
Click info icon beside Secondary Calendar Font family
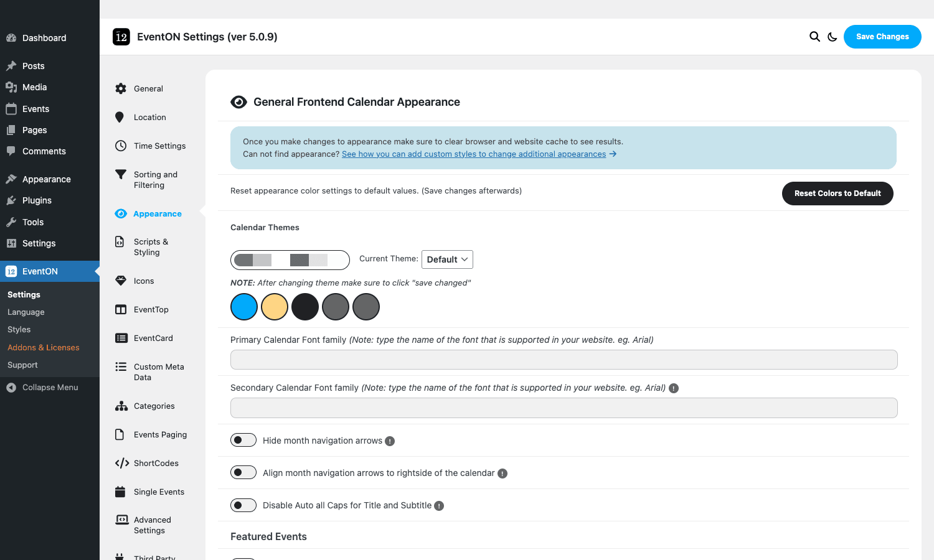point(674,388)
